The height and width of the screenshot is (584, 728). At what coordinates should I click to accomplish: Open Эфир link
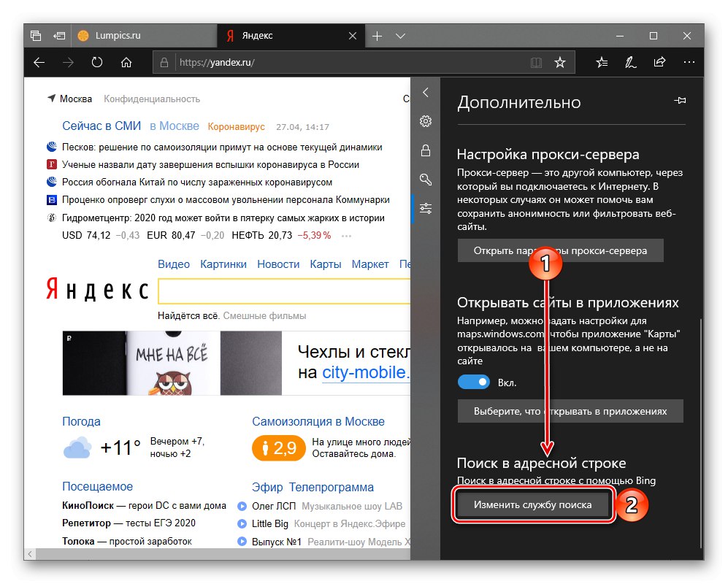coord(267,487)
